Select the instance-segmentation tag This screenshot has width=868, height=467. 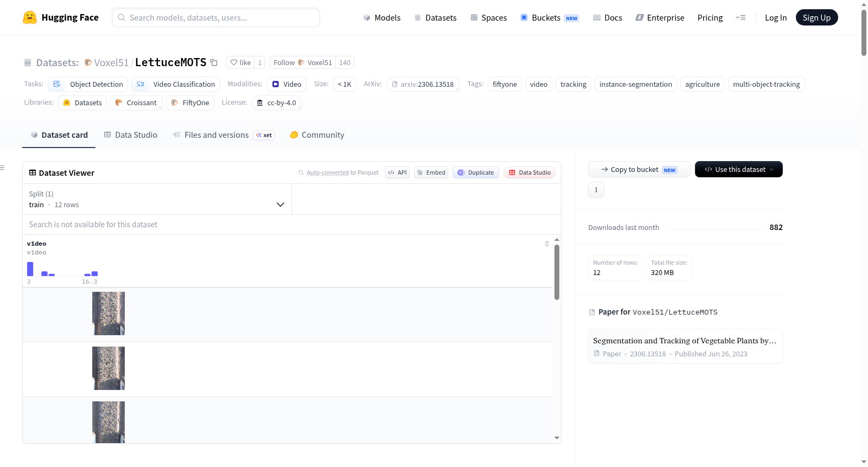(636, 84)
